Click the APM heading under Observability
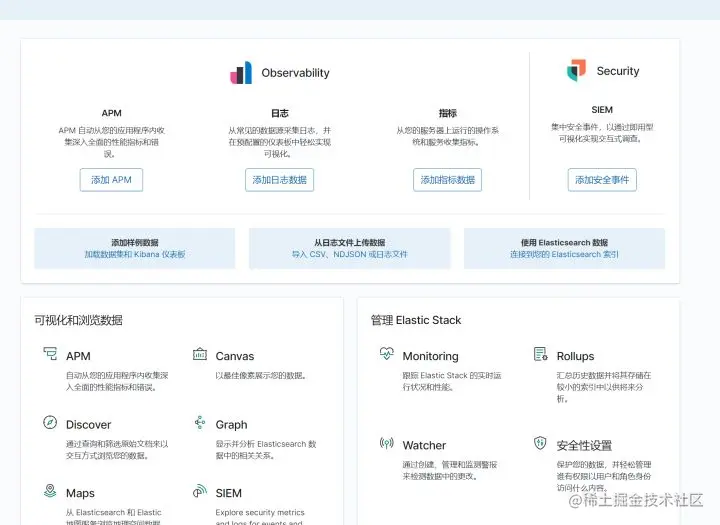The width and height of the screenshot is (720, 525). [112, 113]
